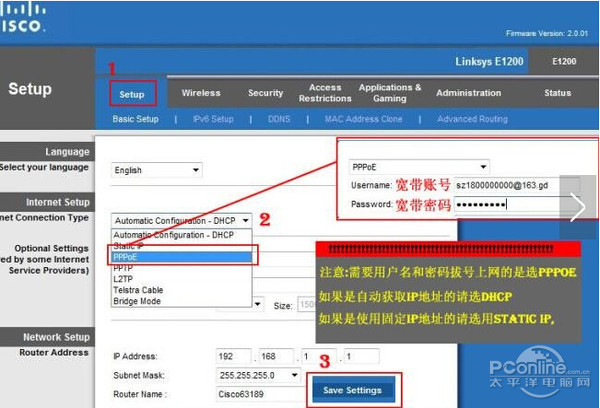Open the IPv6 Setup sub-tab
The height and width of the screenshot is (408, 600).
(213, 119)
